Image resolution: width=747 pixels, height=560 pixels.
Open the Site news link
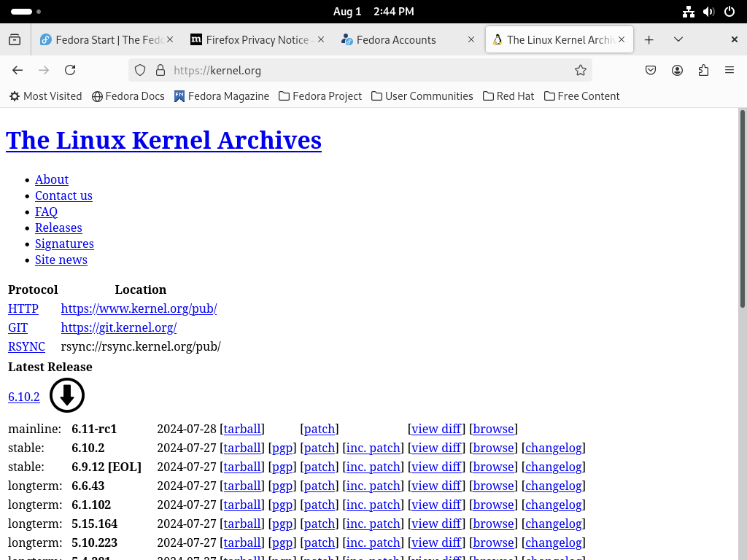[61, 260]
